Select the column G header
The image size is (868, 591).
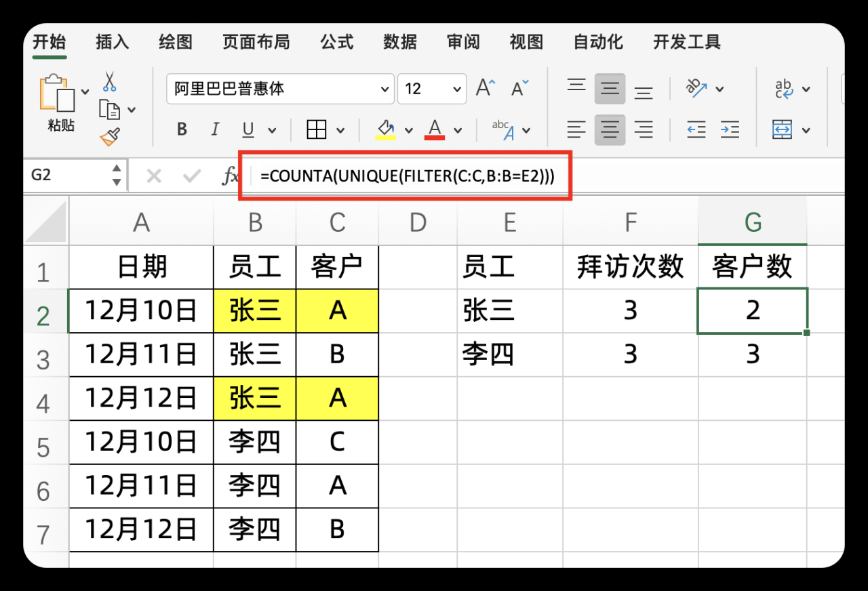[x=753, y=222]
